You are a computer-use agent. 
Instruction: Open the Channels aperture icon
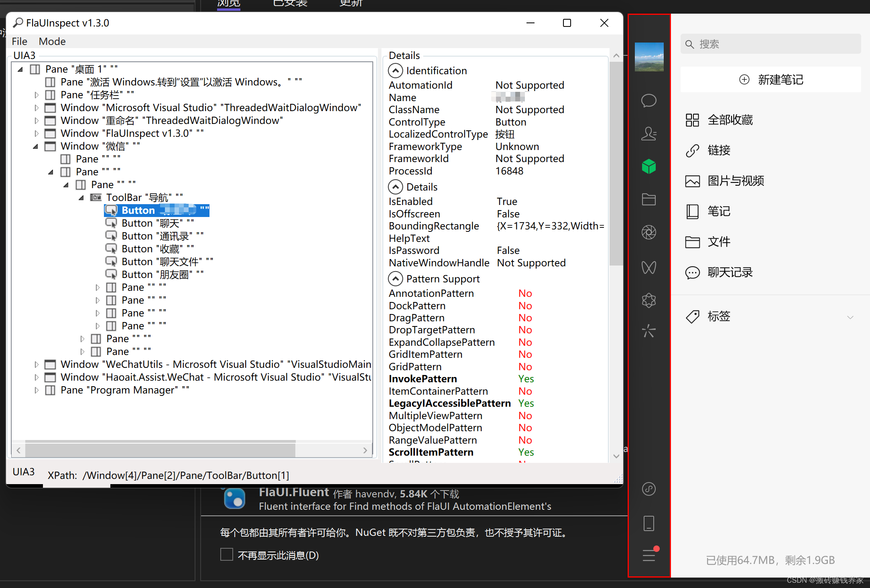tap(649, 232)
